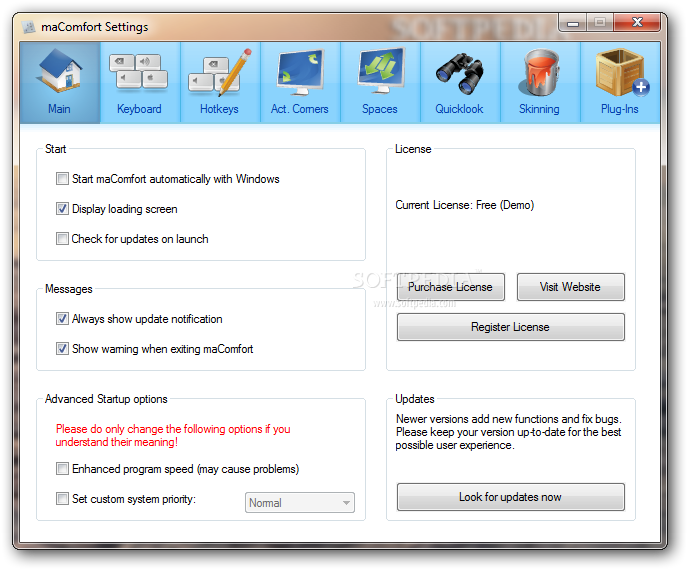Click Look for updates now

(x=511, y=497)
